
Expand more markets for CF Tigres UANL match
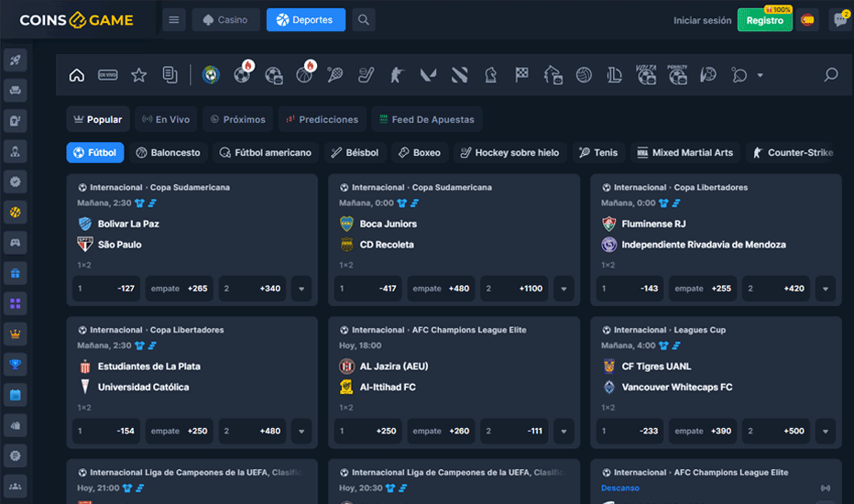(x=826, y=431)
